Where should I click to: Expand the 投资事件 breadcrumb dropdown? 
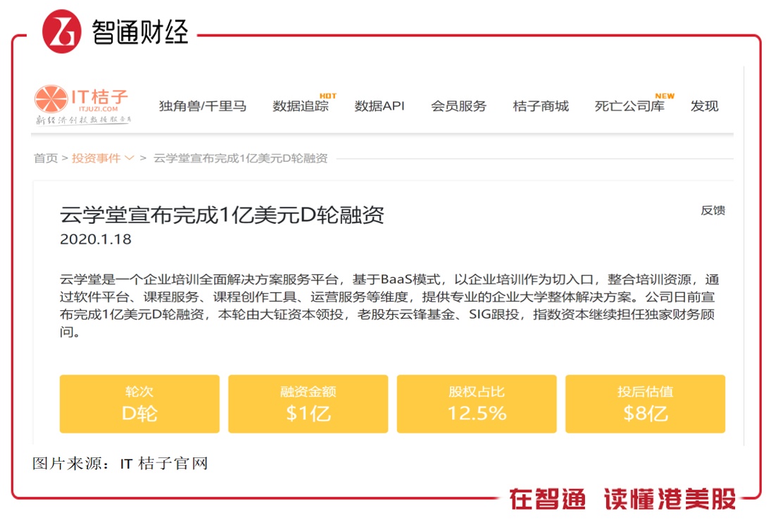click(x=102, y=158)
